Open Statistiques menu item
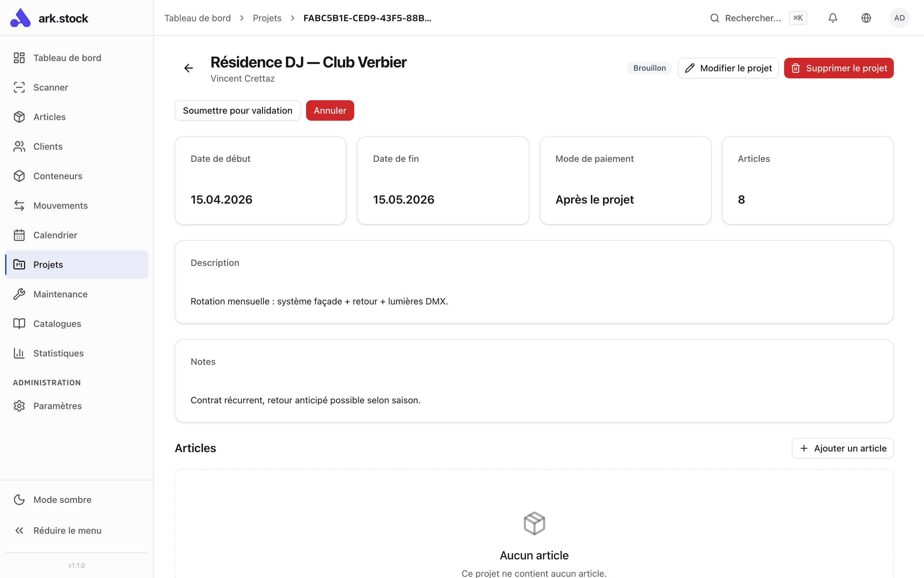The width and height of the screenshot is (924, 578). (77, 353)
